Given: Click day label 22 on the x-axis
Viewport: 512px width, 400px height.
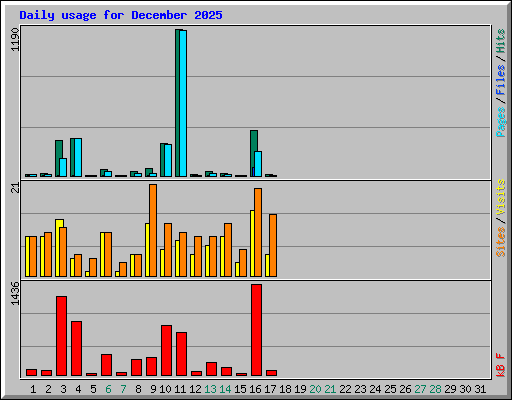Looking at the screenshot, I should [345, 389].
